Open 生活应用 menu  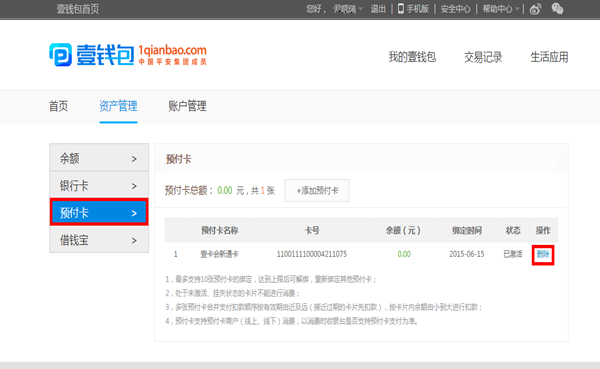(x=549, y=57)
